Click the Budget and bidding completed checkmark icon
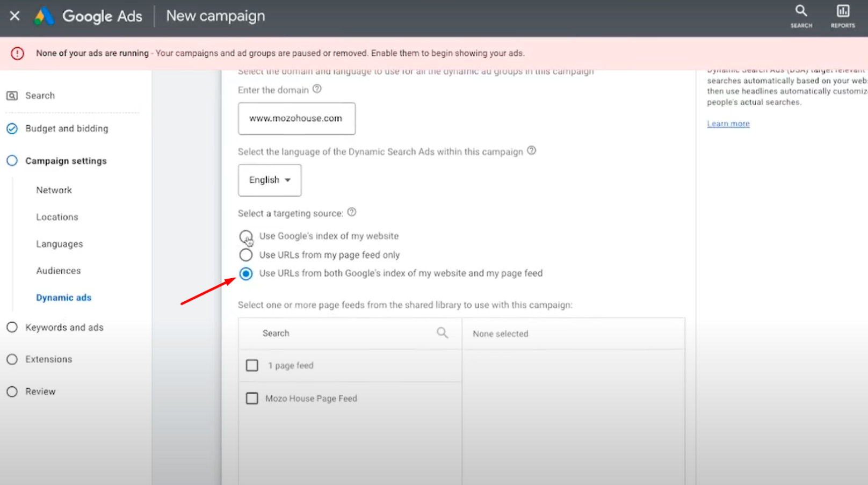 [x=12, y=128]
